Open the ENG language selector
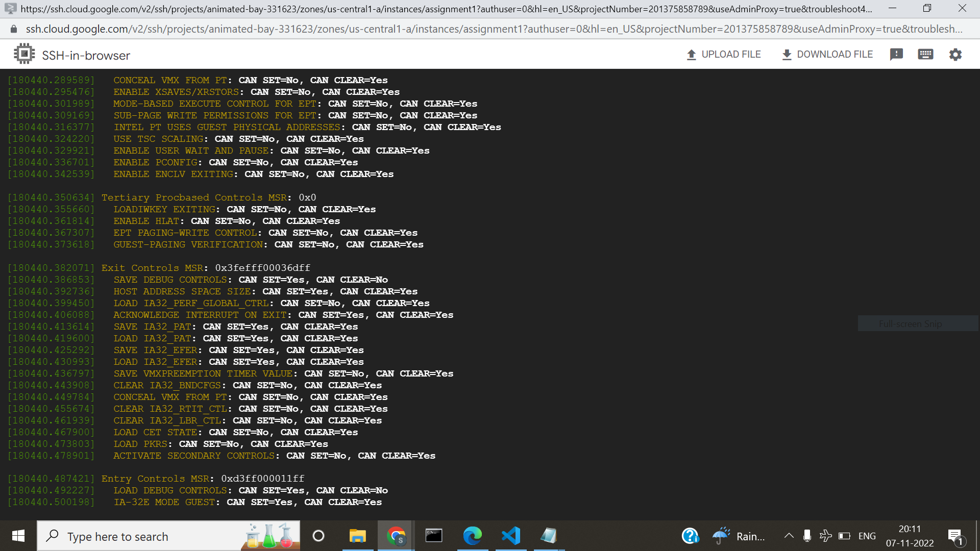The height and width of the screenshot is (551, 980). (x=867, y=536)
